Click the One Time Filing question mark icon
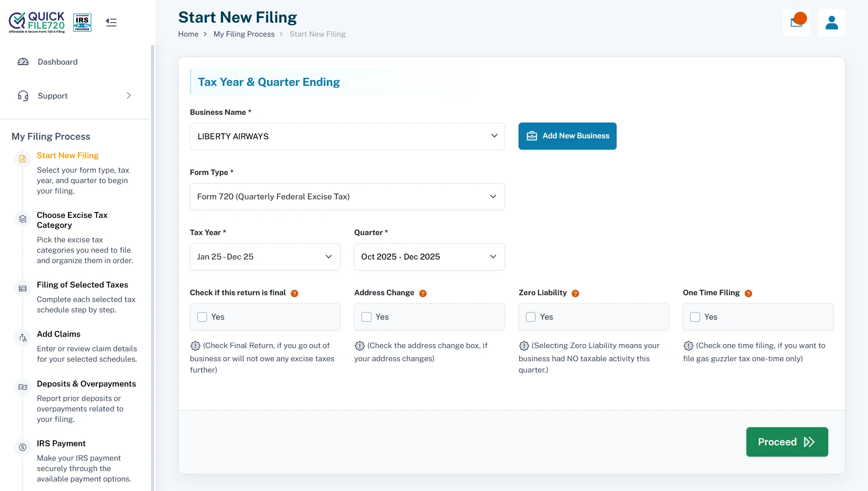 pos(749,293)
